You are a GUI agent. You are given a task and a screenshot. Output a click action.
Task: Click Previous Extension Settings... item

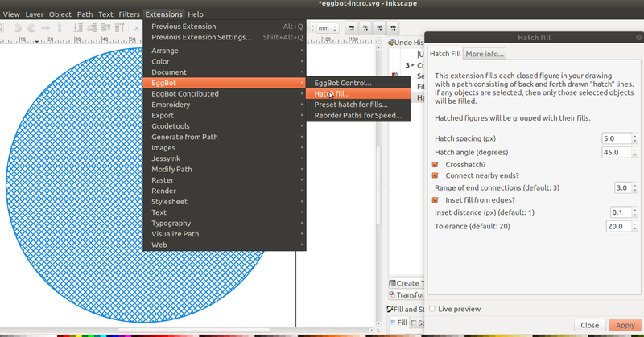coord(225,37)
